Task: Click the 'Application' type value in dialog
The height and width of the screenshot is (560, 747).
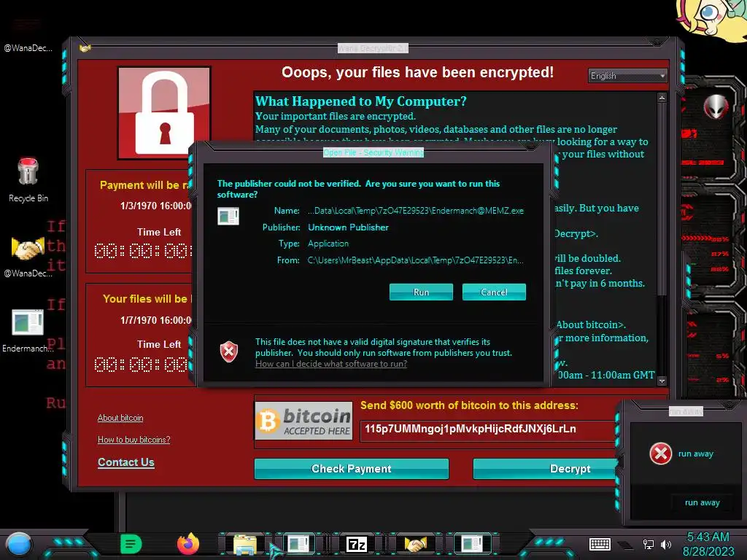Action: (x=328, y=244)
